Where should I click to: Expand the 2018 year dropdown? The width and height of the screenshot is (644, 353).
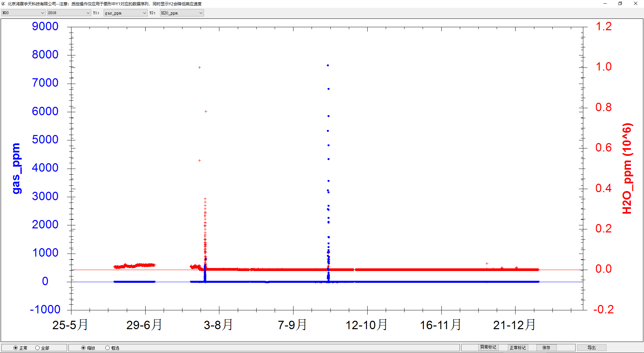[x=69, y=13]
